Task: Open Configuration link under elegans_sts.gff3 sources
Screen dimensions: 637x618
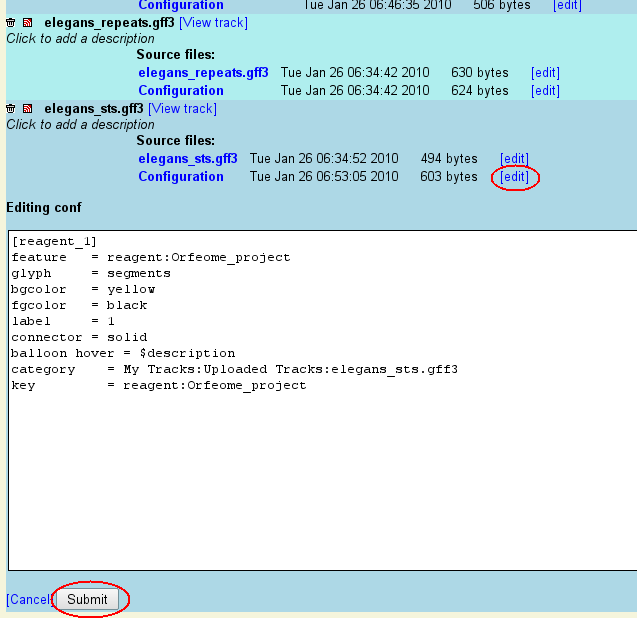Action: point(181,176)
